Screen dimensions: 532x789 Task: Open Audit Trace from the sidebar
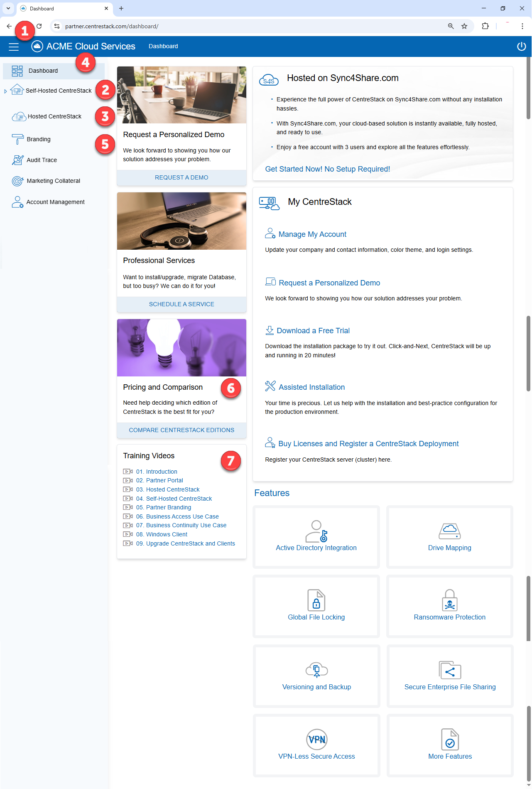point(42,160)
